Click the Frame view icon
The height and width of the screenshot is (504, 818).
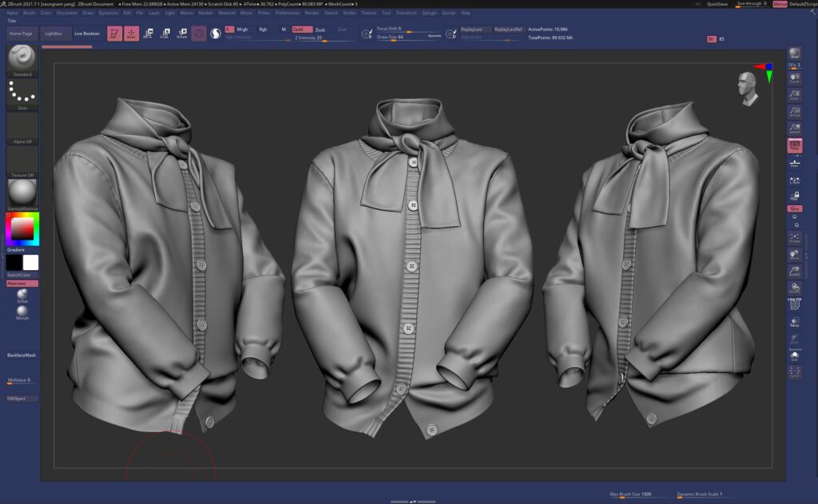pyautogui.click(x=794, y=237)
